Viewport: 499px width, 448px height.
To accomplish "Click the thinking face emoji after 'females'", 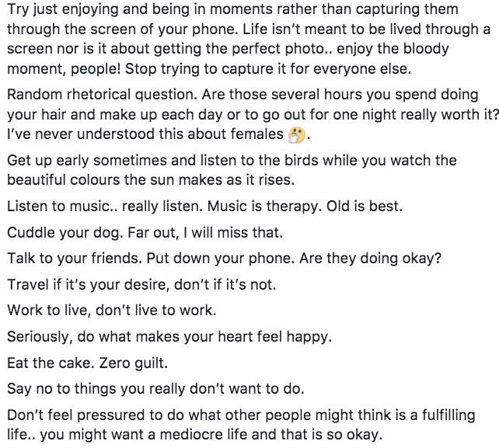I will 296,135.
